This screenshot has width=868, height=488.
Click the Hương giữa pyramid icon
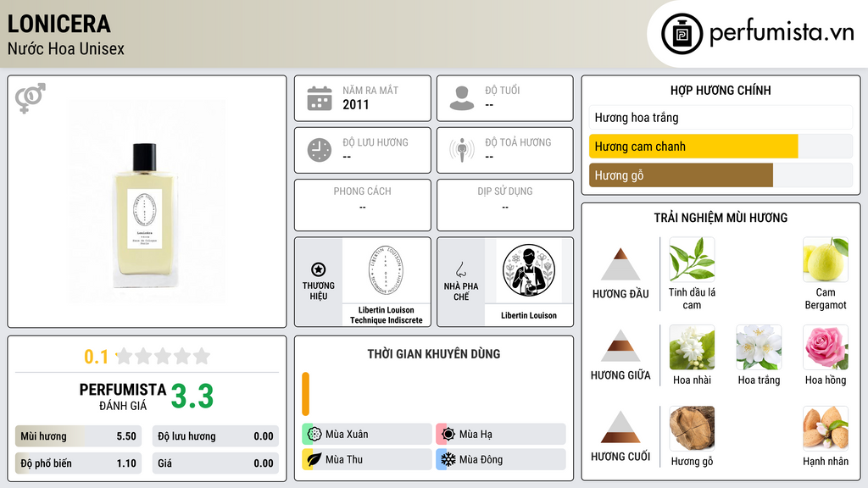(620, 346)
